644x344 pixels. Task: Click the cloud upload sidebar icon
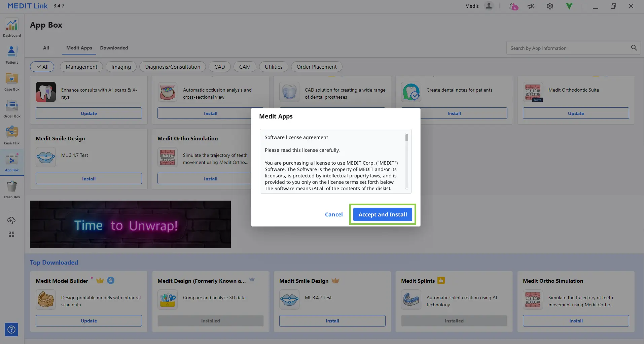pos(11,220)
